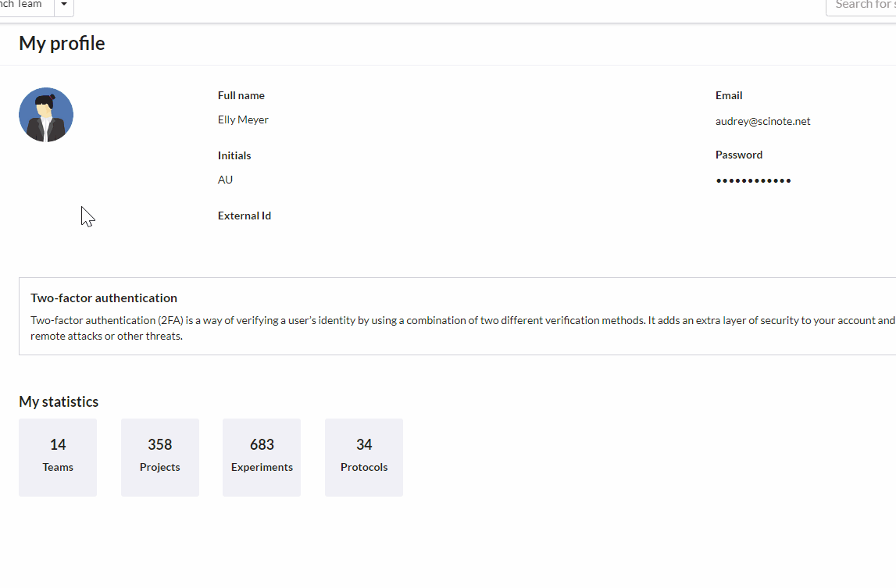Open the team switcher dropdown arrow

click(62, 5)
